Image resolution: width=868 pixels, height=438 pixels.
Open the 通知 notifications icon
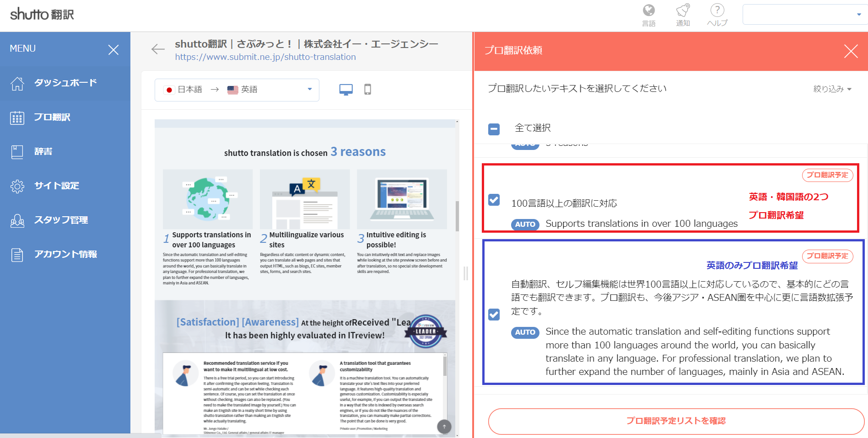pyautogui.click(x=683, y=11)
